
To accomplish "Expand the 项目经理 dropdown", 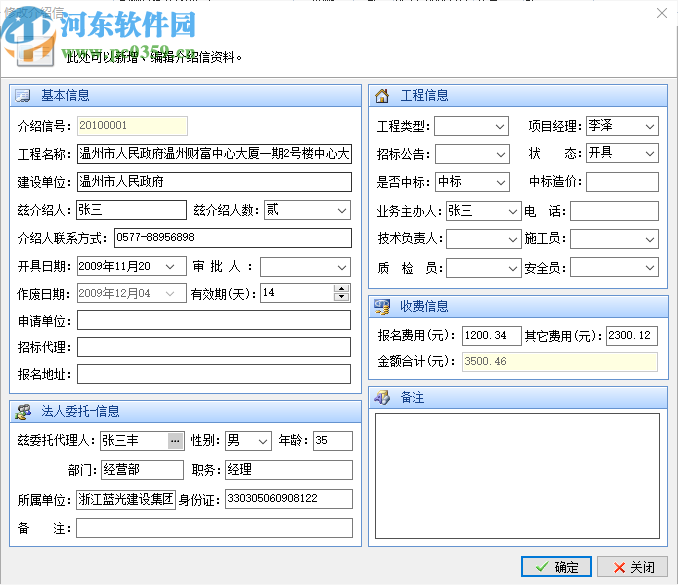I will point(649,127).
